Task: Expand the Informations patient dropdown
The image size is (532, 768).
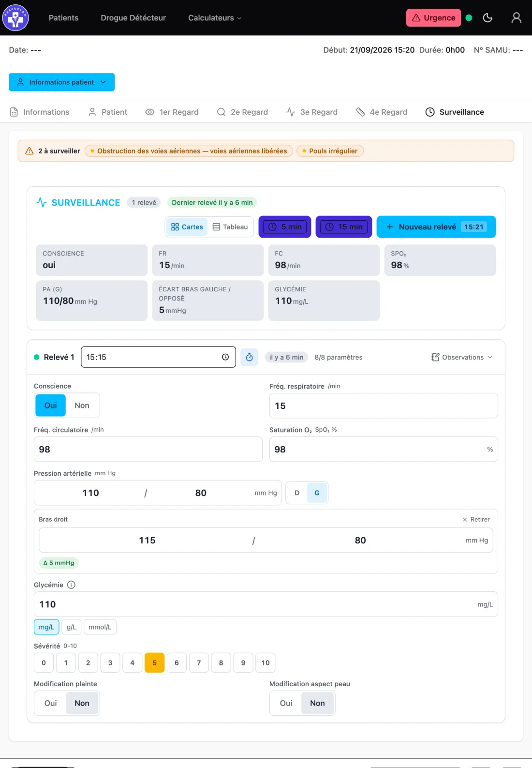Action: point(61,82)
